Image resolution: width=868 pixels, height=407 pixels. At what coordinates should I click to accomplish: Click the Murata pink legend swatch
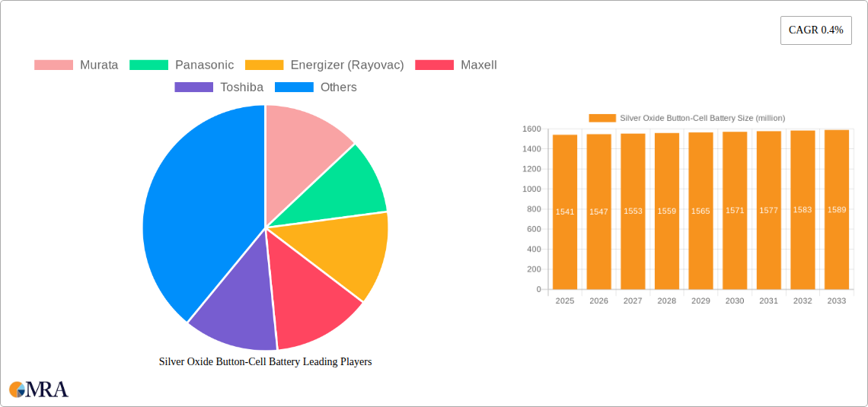[x=54, y=65]
